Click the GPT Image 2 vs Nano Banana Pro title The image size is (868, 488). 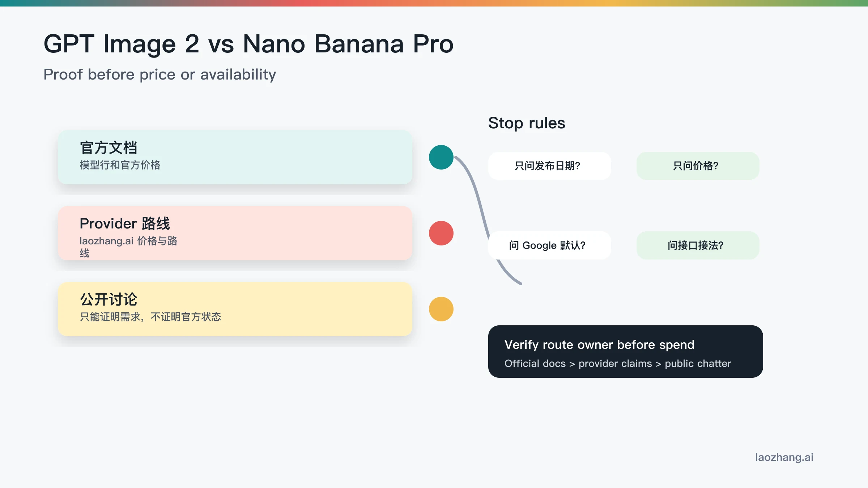click(x=248, y=44)
